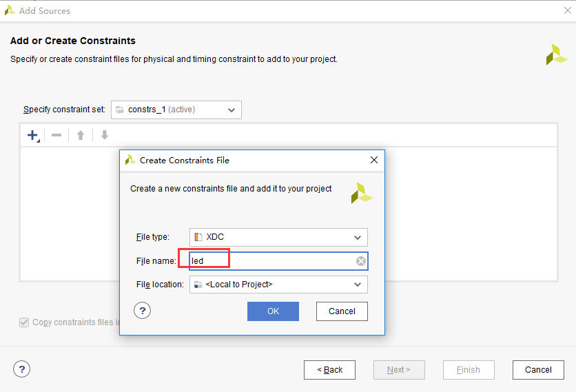The width and height of the screenshot is (576, 392).
Task: Click the plus Add constraints file icon
Action: (x=32, y=135)
